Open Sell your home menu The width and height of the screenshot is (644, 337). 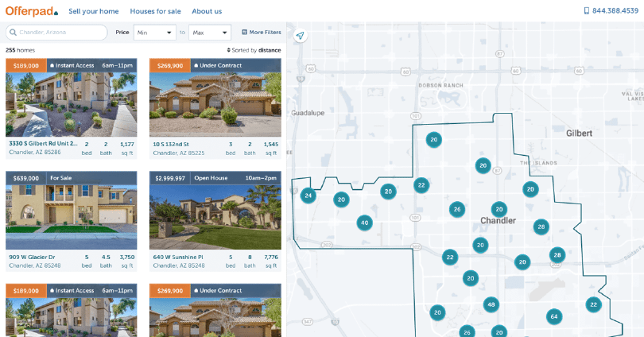(x=94, y=11)
